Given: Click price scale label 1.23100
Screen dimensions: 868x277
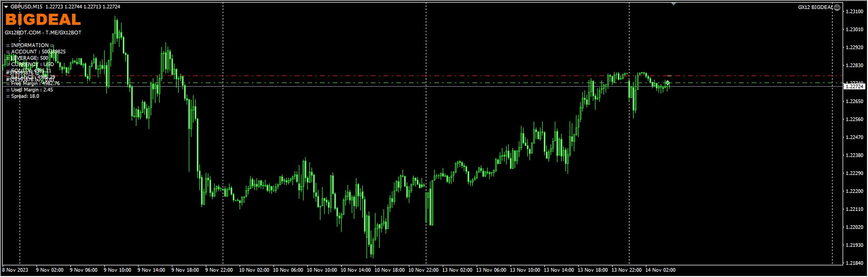Looking at the screenshot, I should [x=855, y=11].
